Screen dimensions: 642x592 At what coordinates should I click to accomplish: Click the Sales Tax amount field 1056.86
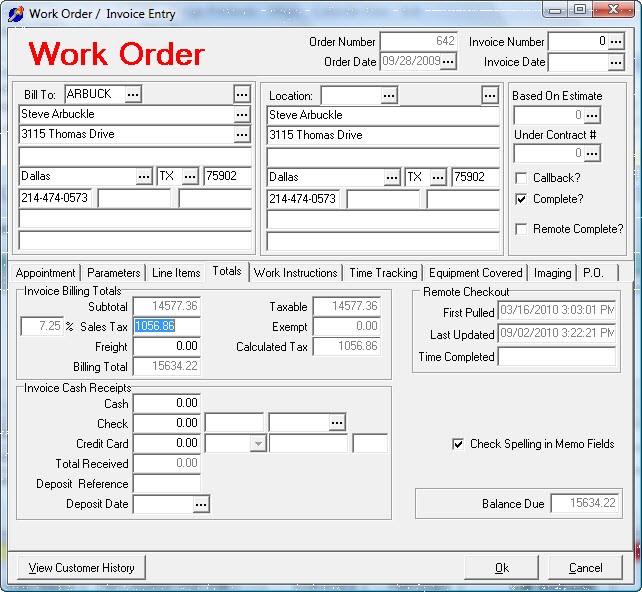click(167, 326)
